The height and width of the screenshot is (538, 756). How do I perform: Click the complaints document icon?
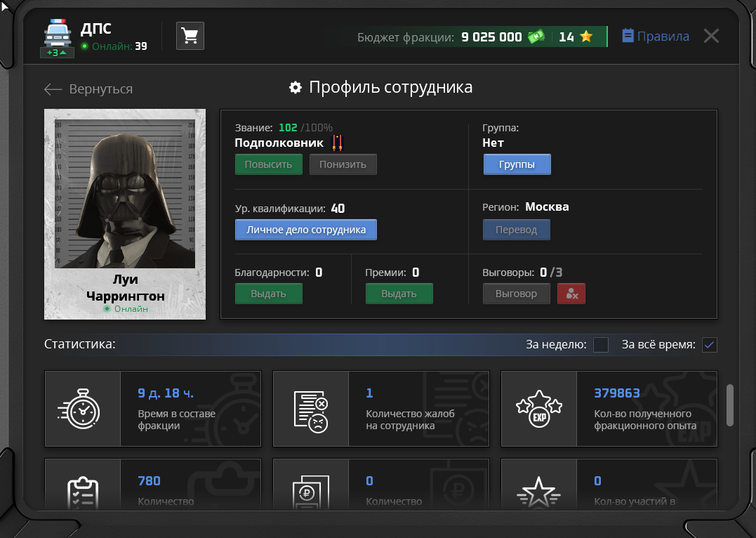click(310, 409)
